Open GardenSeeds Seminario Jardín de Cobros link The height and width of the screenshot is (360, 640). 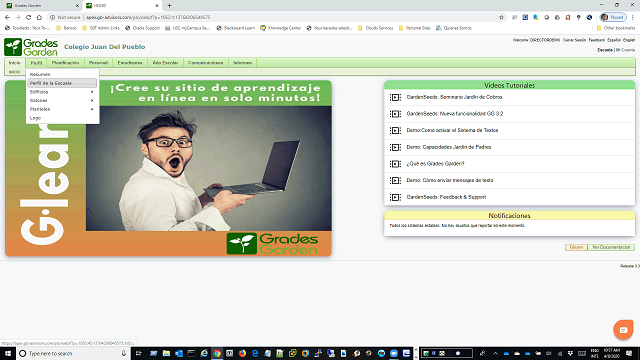[x=454, y=97]
